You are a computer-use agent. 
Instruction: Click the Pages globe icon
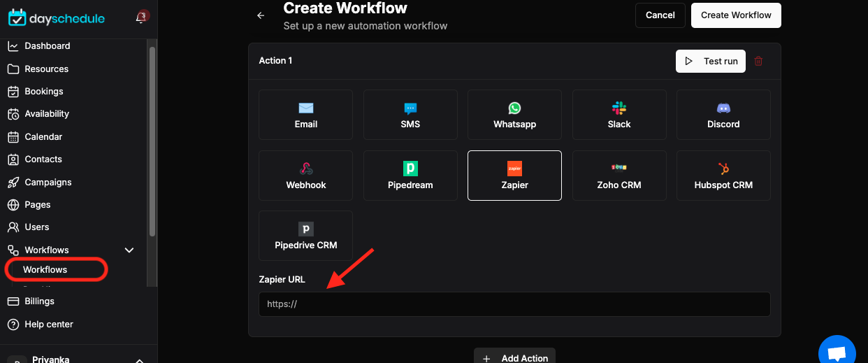13,205
